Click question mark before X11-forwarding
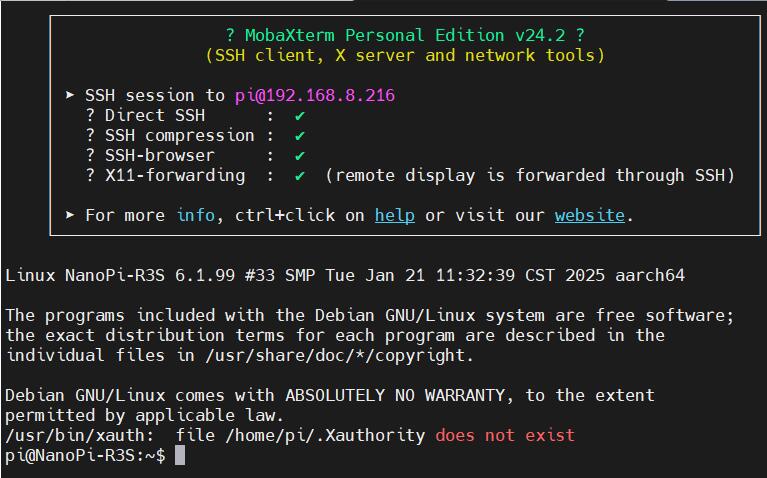Image resolution: width=767 pixels, height=478 pixels. pyautogui.click(x=90, y=176)
